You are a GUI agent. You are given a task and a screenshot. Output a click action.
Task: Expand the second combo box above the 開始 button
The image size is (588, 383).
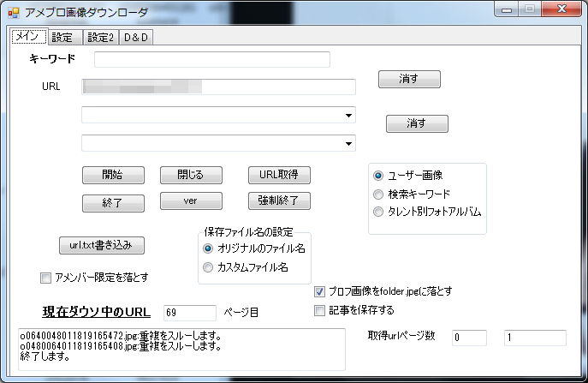coord(348,143)
